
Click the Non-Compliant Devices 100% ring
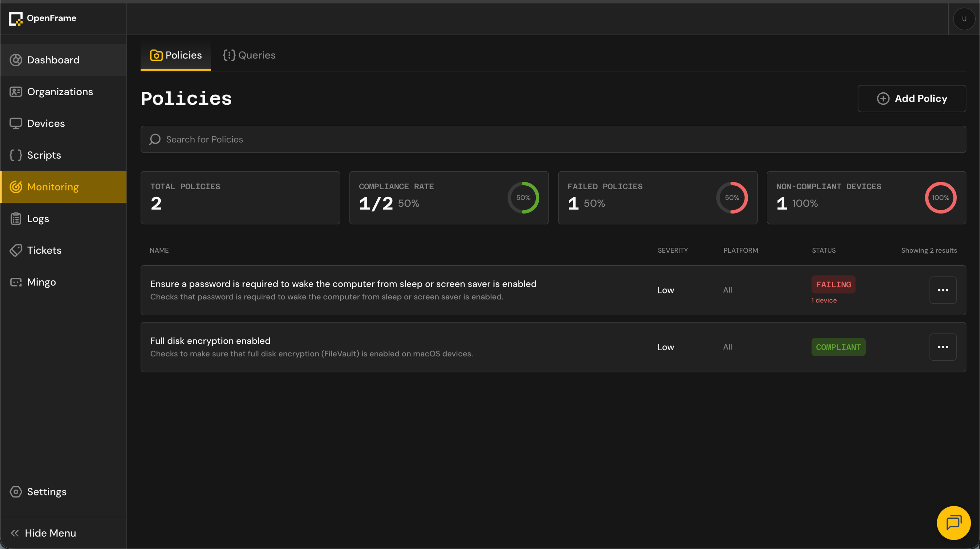coord(940,198)
